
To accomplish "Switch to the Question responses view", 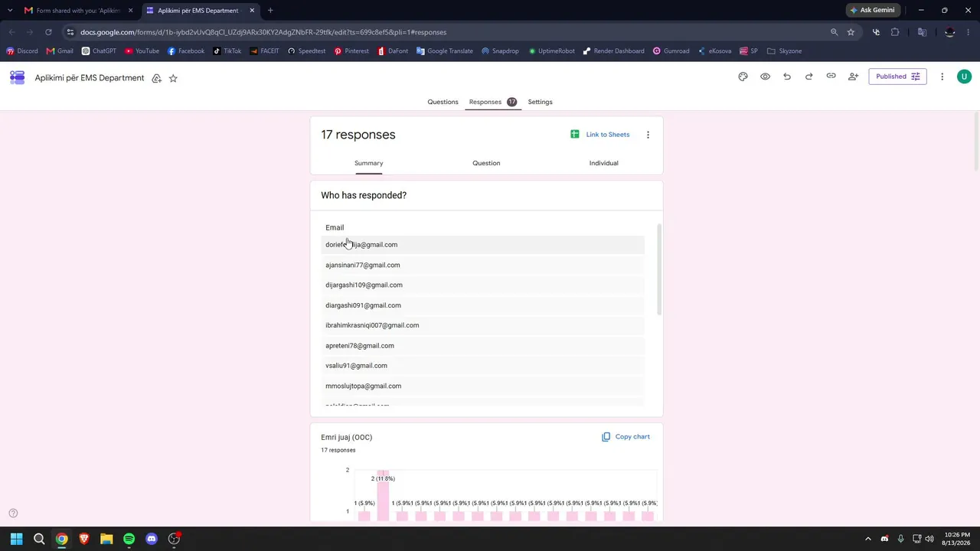I will pyautogui.click(x=486, y=163).
